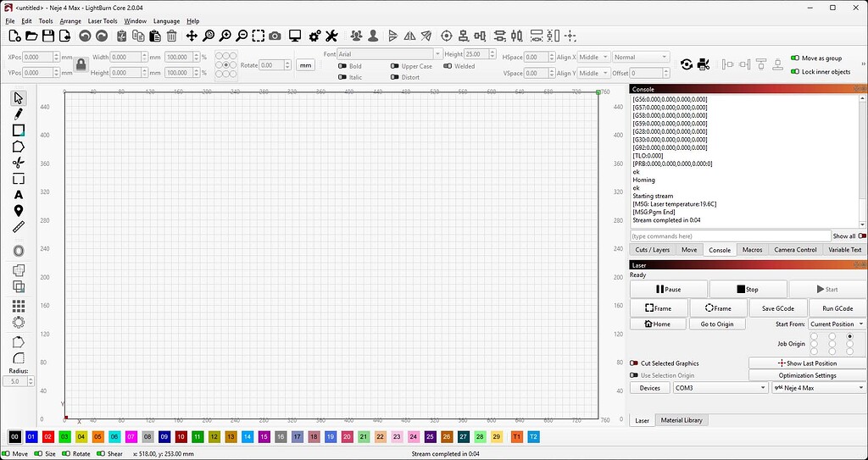
Task: Click the monitor preview icon
Action: pos(294,36)
